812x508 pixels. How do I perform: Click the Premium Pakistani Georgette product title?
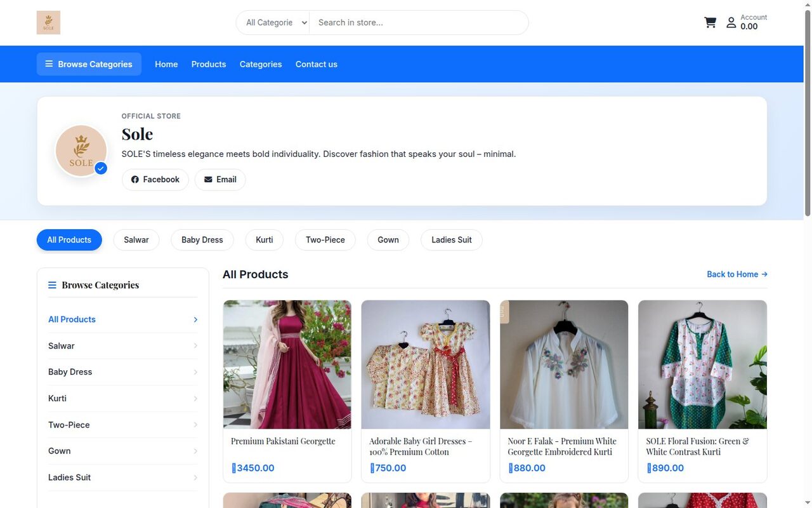pyautogui.click(x=283, y=441)
